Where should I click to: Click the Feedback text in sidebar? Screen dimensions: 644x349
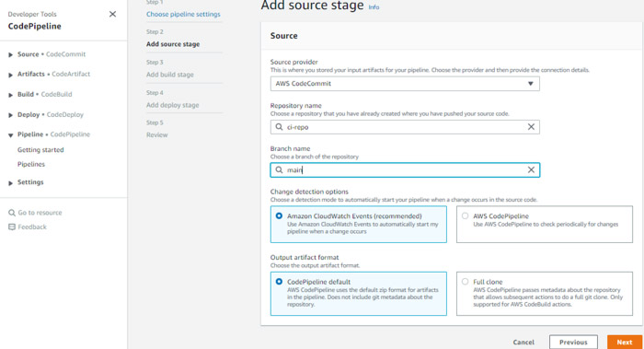(32, 227)
